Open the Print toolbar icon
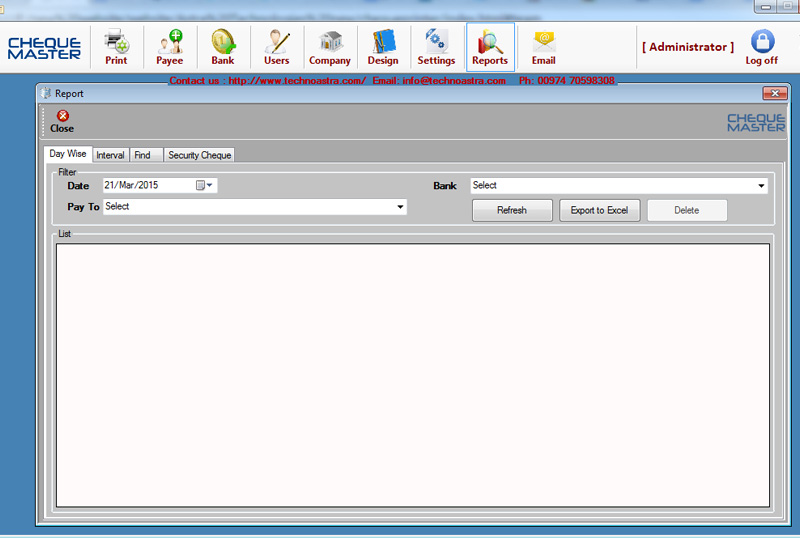Screen dimensions: 800x538 tap(116, 46)
